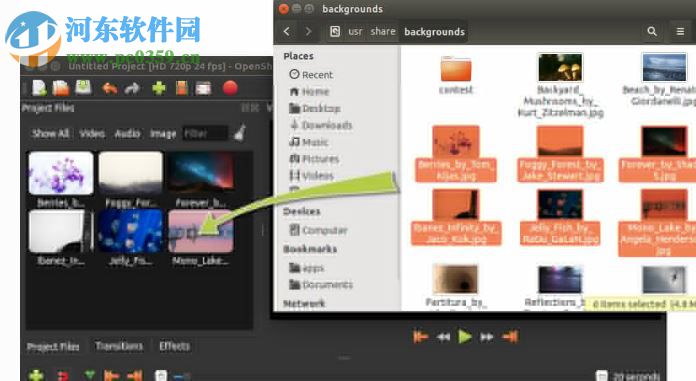Select Ibanez_Infinity file in the backgrounds window
The image size is (696, 381).
456,217
